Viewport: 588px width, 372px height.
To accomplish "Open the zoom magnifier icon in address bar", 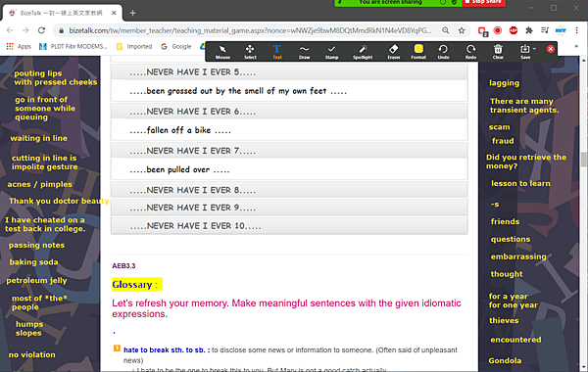I will (x=446, y=30).
